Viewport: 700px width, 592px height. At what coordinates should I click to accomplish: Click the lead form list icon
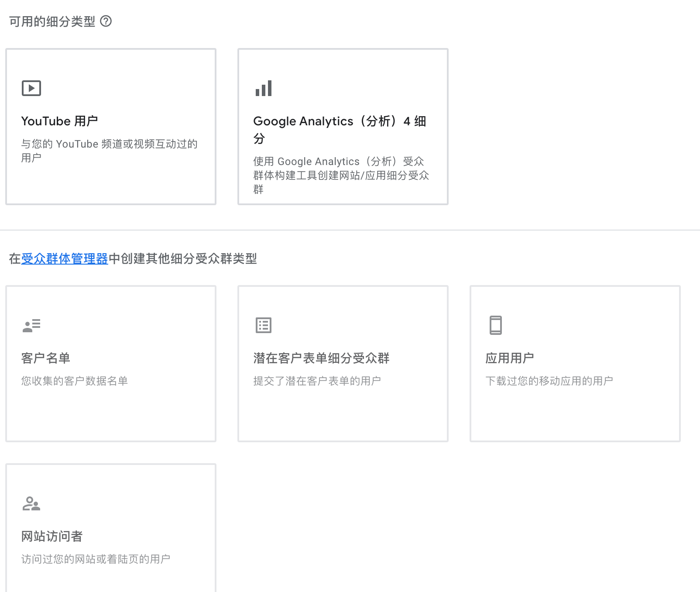coord(263,325)
